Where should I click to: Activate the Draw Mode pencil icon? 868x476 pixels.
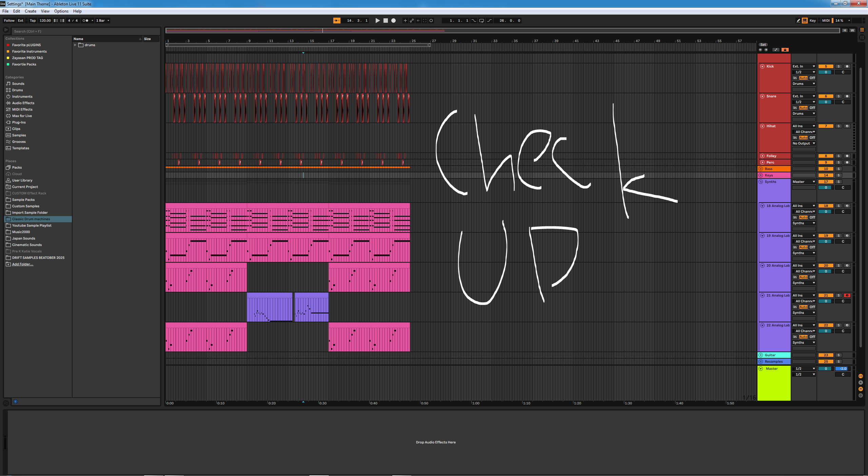click(x=798, y=21)
